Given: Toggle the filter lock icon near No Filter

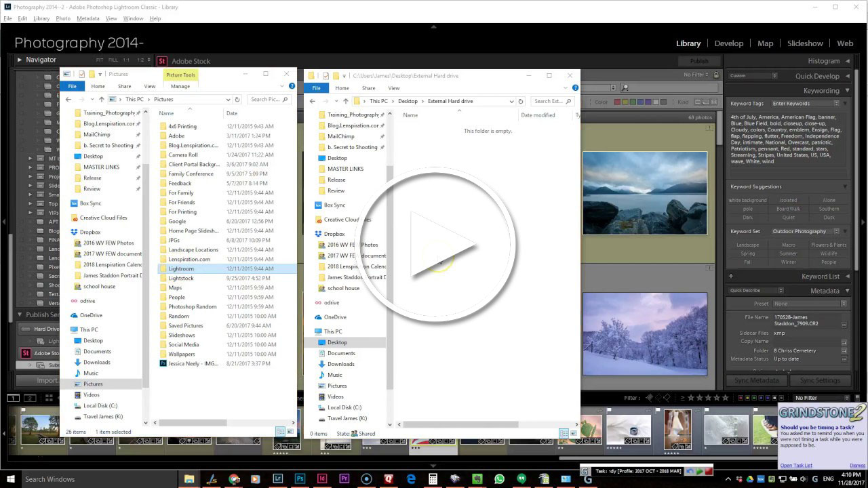Looking at the screenshot, I should (856, 399).
